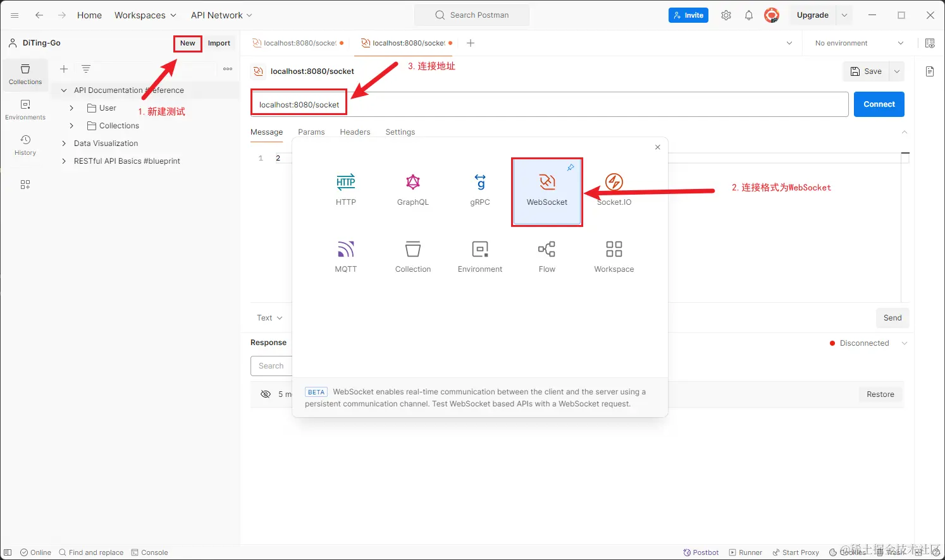
Task: Click the Search Postman box
Action: (472, 15)
